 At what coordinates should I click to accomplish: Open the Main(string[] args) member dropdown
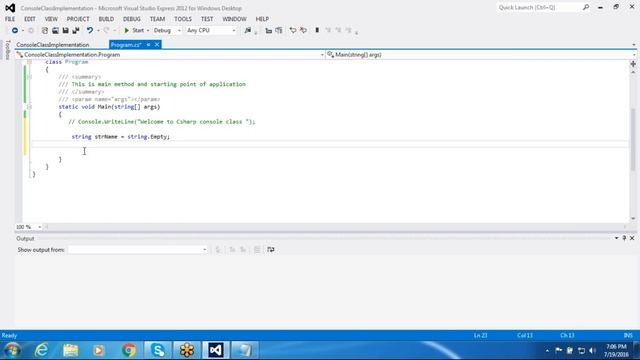pos(481,55)
